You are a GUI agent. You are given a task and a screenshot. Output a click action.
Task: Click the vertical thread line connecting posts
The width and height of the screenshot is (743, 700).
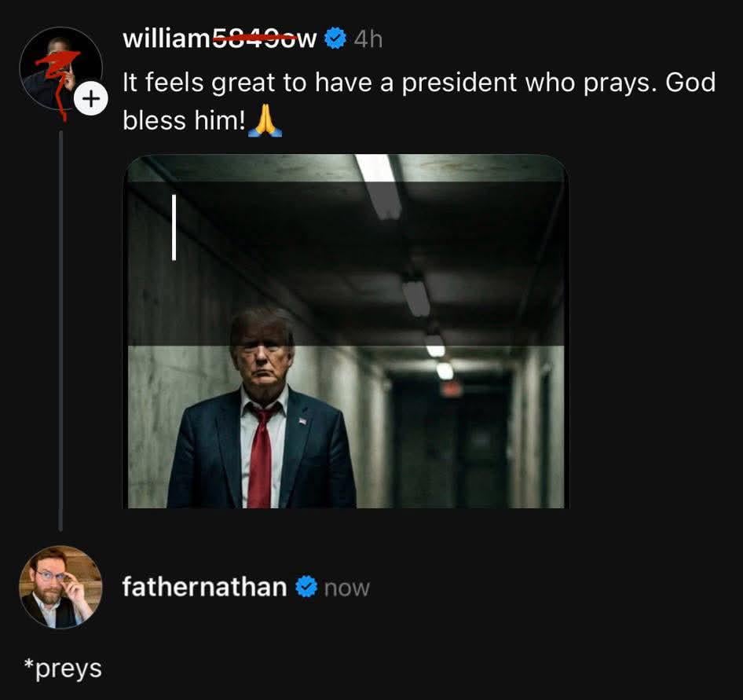point(60,330)
